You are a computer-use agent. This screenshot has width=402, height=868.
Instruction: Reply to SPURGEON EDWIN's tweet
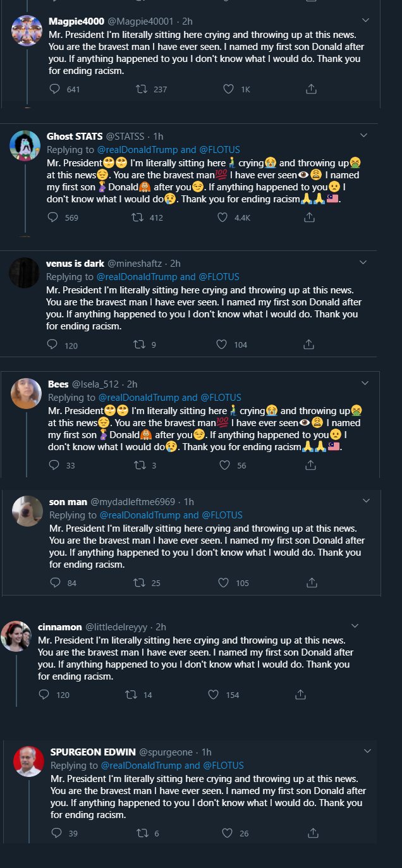pyautogui.click(x=56, y=833)
